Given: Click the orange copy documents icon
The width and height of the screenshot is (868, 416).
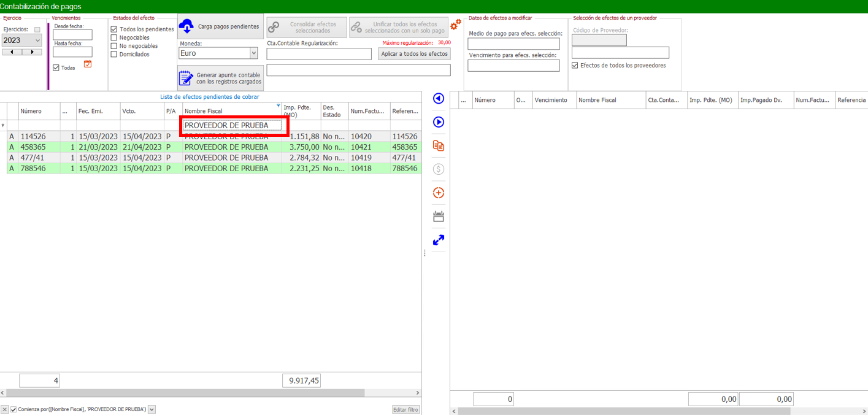Looking at the screenshot, I should click(438, 146).
